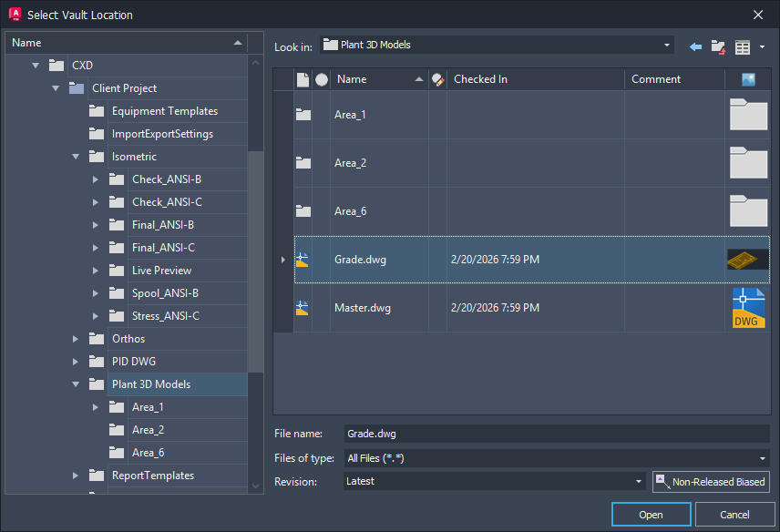Expand the Orthos folder
This screenshot has height=532, width=780.
(x=75, y=339)
